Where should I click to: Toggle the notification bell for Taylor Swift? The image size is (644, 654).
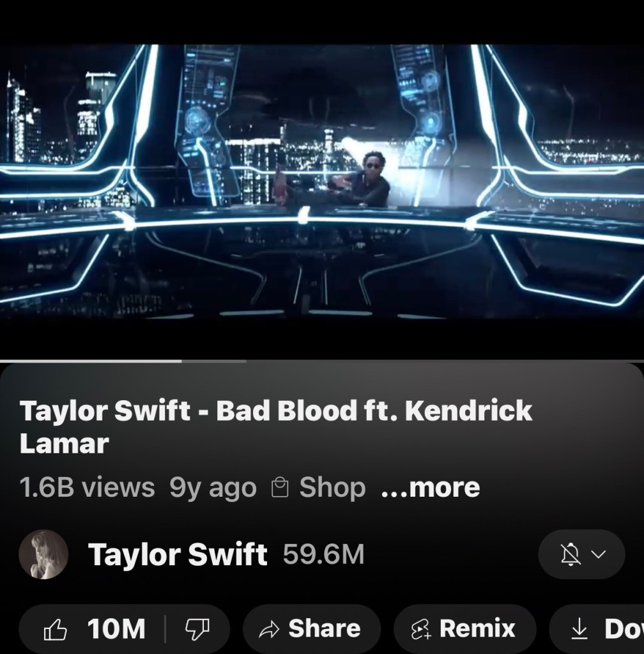[571, 554]
